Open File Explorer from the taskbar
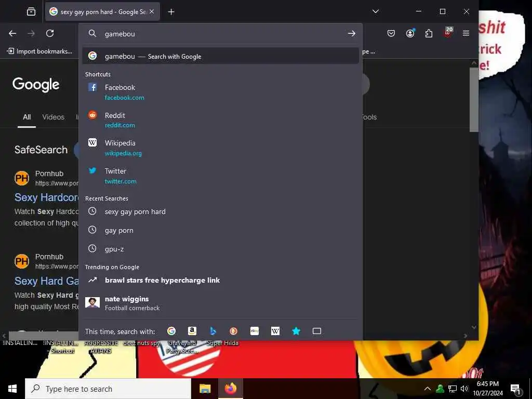This screenshot has width=532, height=399. click(205, 389)
